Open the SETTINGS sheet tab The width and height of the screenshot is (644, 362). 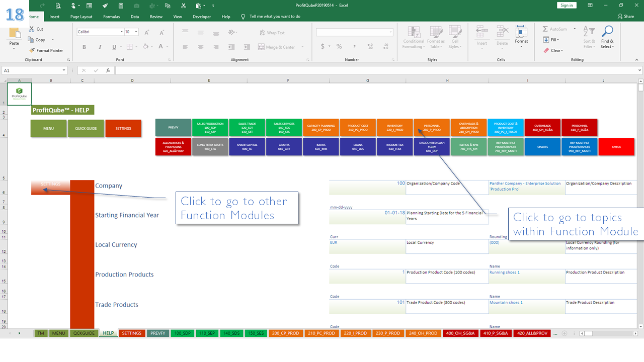coord(132,333)
